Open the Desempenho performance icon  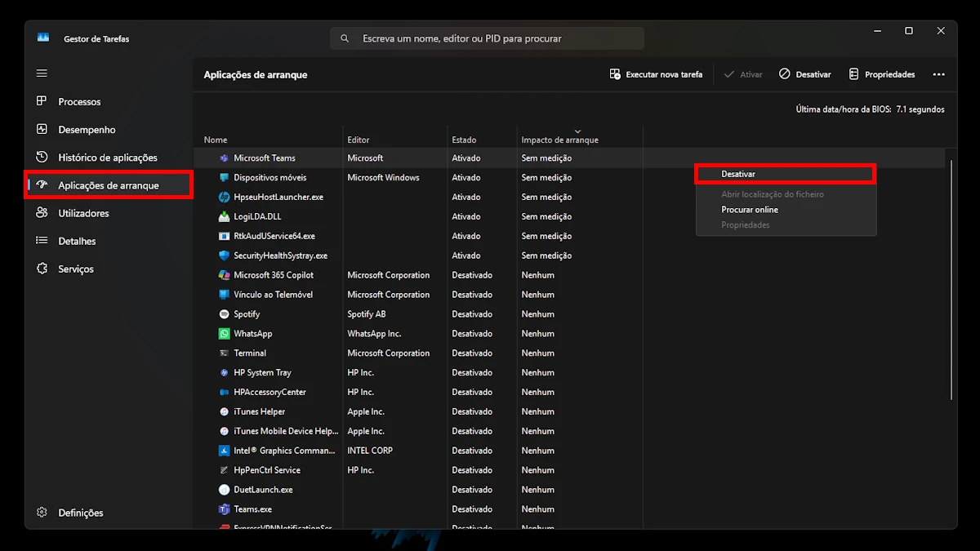(42, 129)
